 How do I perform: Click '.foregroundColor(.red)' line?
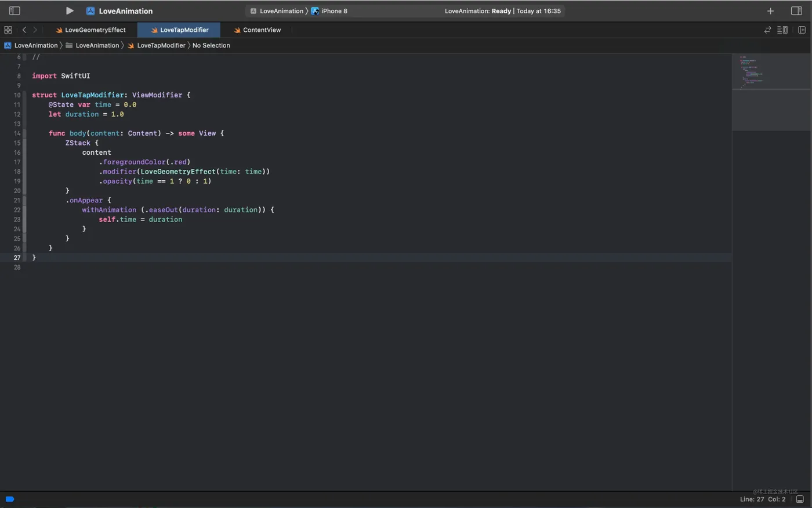[x=144, y=162]
